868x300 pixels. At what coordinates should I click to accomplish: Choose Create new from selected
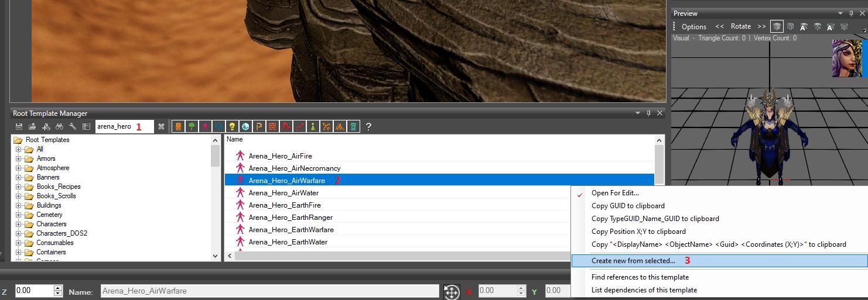(x=719, y=261)
